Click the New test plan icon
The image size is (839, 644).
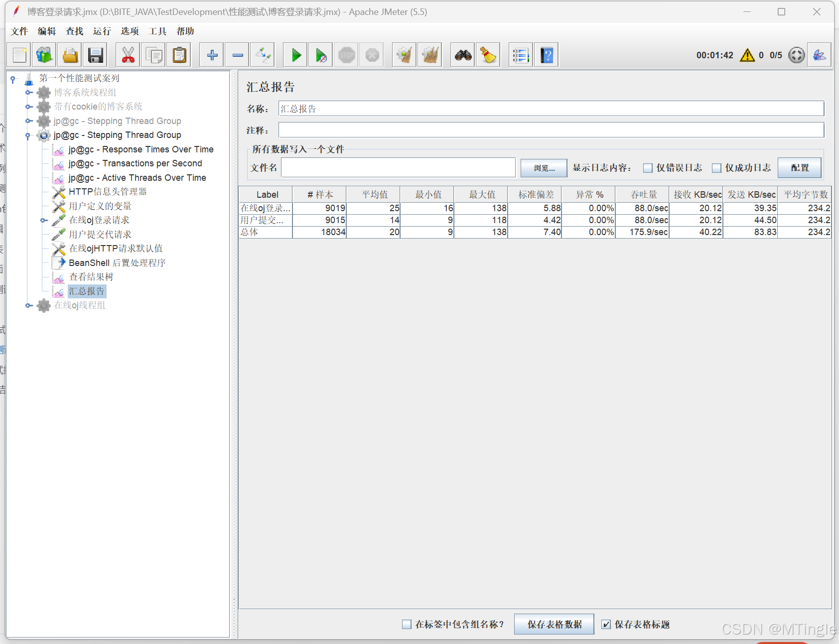pos(19,55)
